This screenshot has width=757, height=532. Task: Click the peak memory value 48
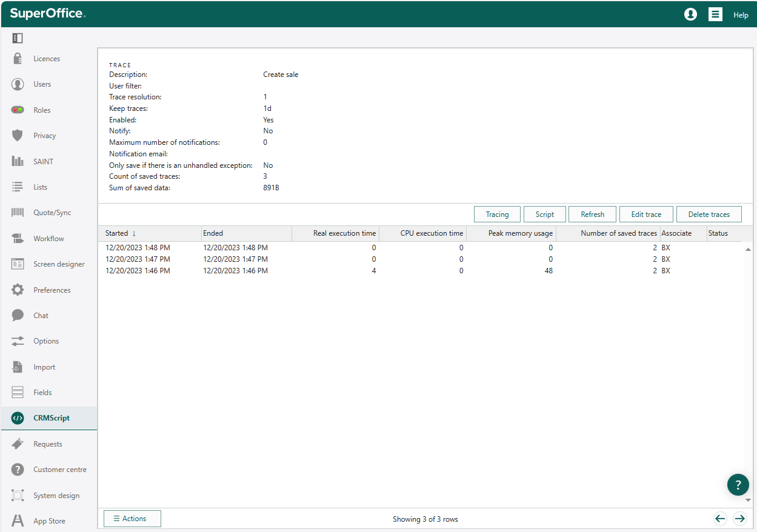[x=549, y=271]
